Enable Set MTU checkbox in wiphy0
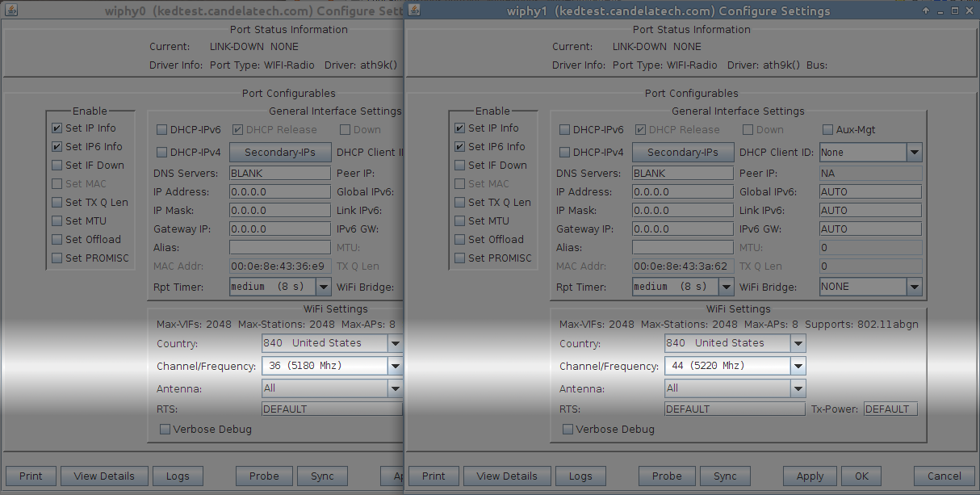Viewport: 980px width, 495px height. [x=57, y=220]
